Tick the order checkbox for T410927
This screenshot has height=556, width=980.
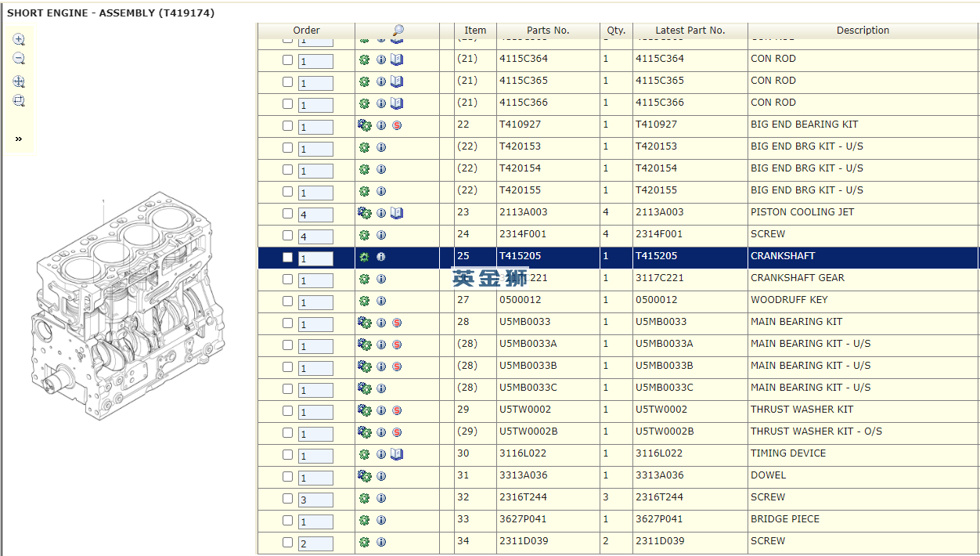coord(287,125)
